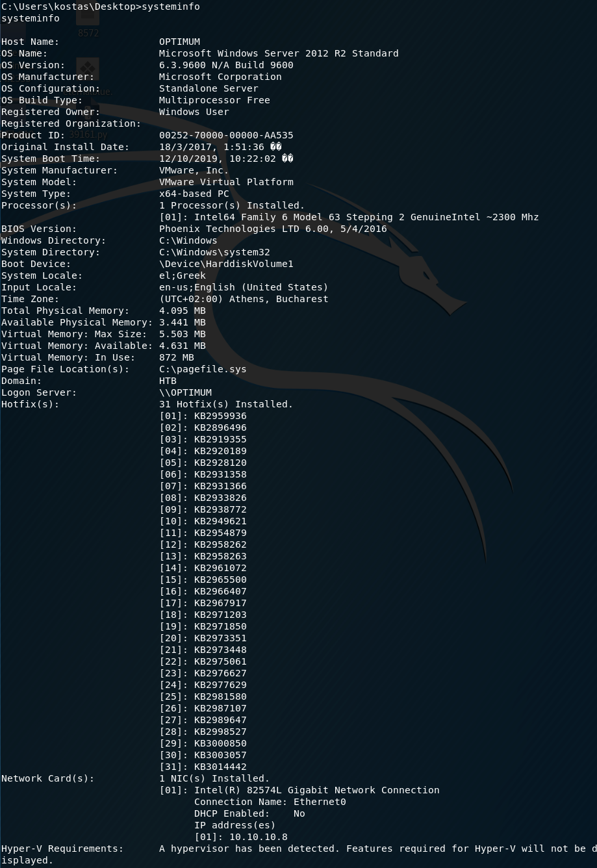597x868 pixels.
Task: Click the C:\pagefile.sys location text
Action: [203, 369]
